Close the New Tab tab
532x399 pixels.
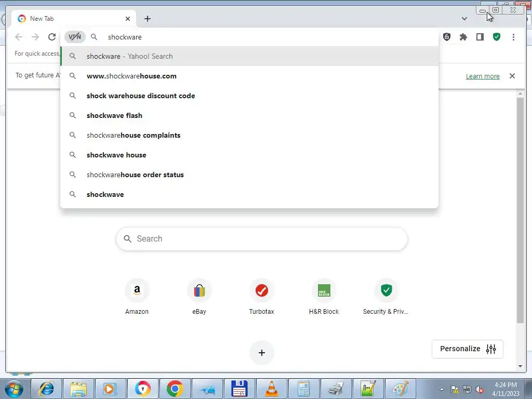coord(128,19)
